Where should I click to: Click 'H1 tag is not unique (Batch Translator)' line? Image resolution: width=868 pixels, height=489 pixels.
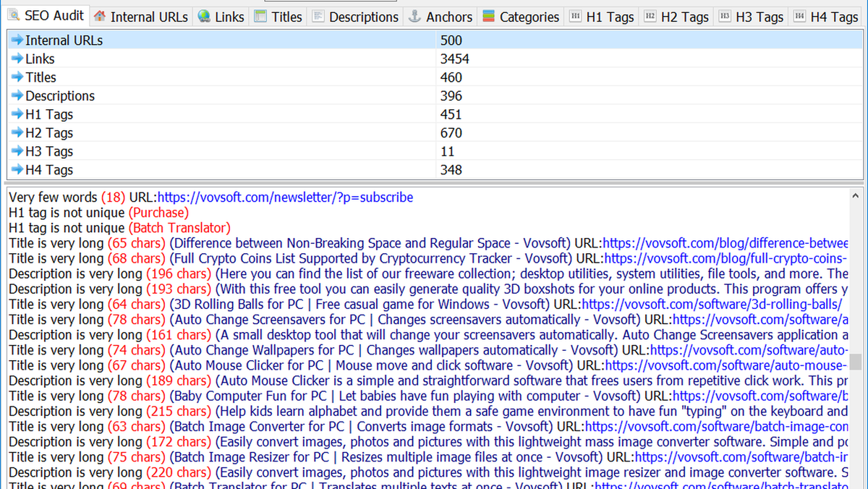point(119,228)
